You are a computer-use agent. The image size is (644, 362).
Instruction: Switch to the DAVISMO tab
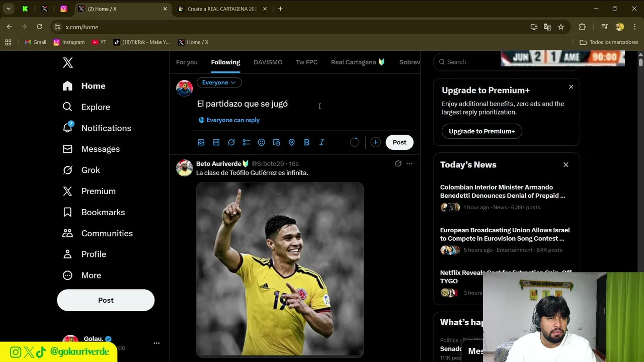(268, 62)
